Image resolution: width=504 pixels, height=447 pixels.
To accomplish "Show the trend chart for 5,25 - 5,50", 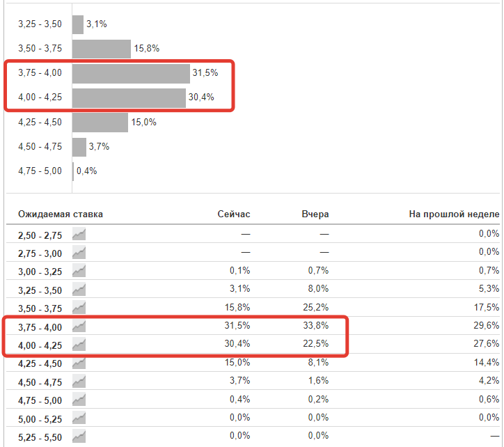I will click(79, 436).
